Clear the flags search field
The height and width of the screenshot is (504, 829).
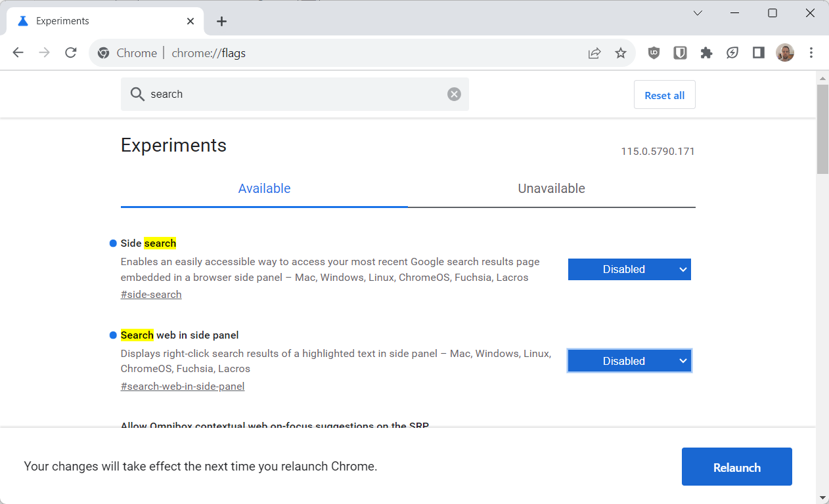454,94
